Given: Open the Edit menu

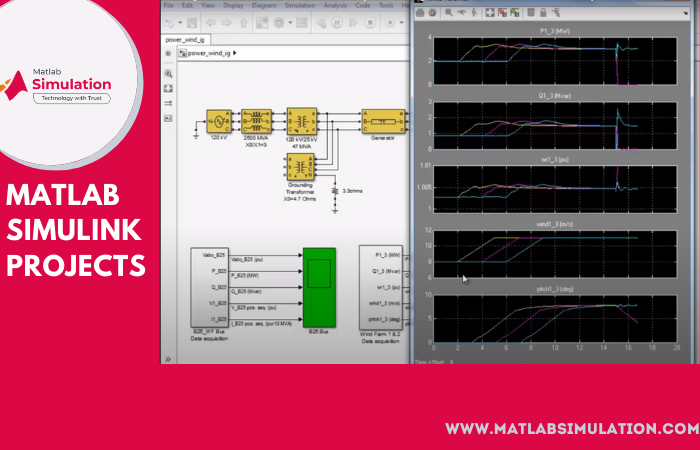Looking at the screenshot, I should [187, 5].
